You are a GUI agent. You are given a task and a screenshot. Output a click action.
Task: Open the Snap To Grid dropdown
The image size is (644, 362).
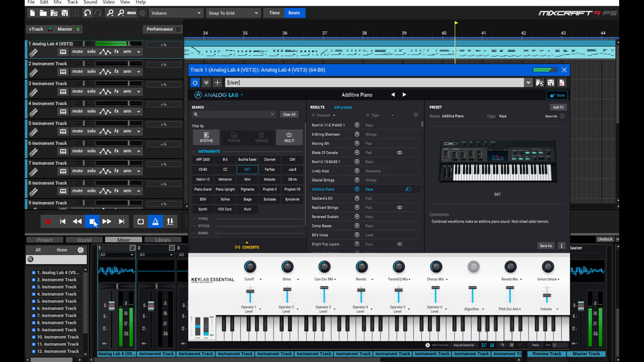tap(233, 13)
